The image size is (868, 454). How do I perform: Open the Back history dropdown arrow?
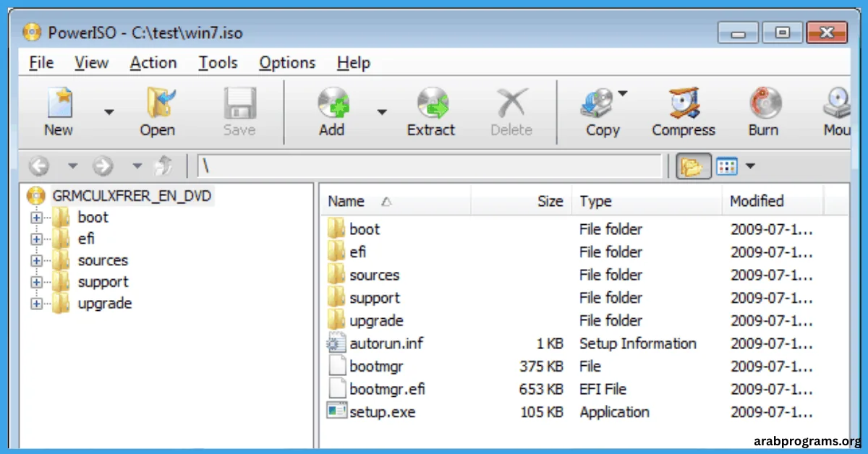coord(72,167)
